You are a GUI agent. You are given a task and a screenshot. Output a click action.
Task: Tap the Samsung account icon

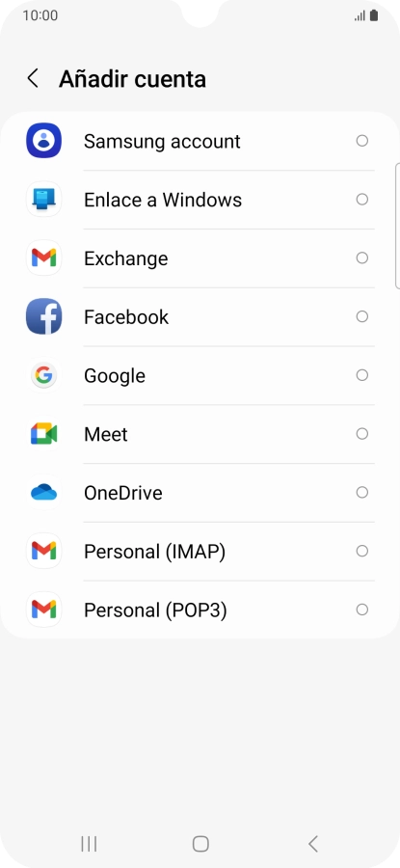pyautogui.click(x=43, y=141)
